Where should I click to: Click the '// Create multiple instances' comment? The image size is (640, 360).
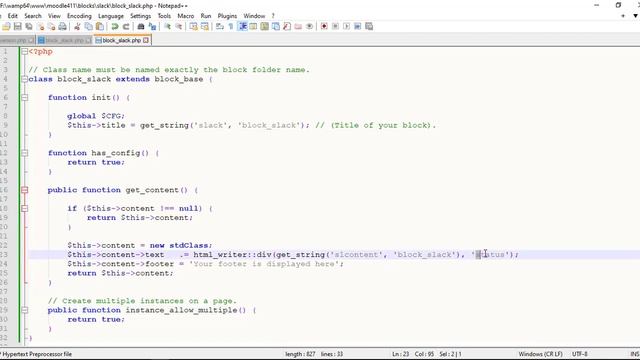tap(142, 301)
